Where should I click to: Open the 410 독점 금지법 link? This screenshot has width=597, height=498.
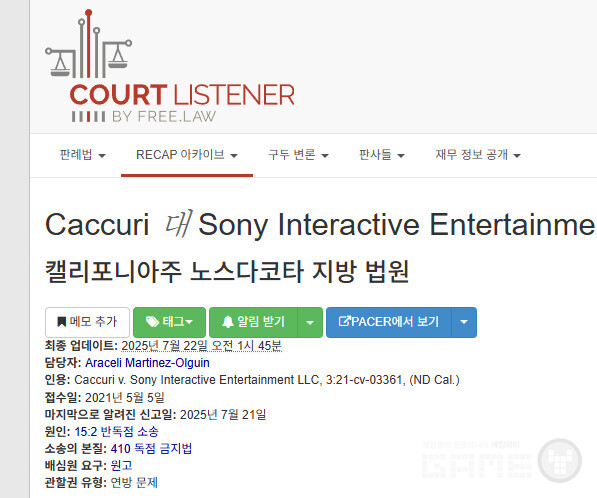pyautogui.click(x=151, y=449)
